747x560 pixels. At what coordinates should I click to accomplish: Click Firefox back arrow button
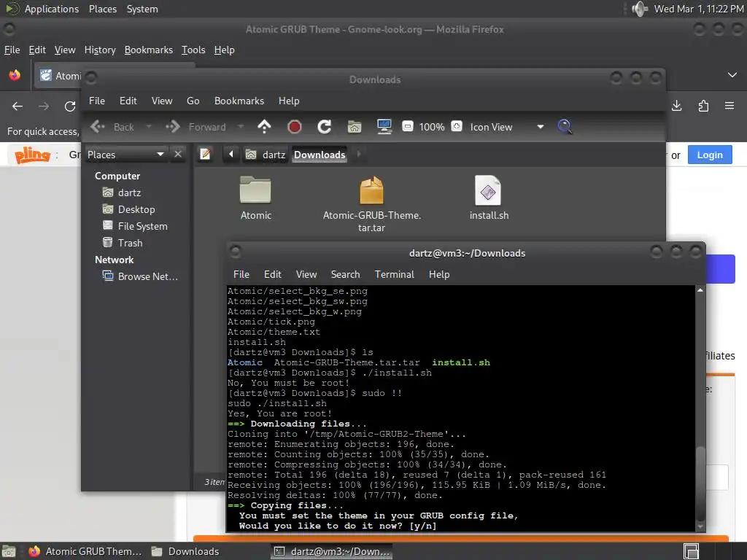coord(18,106)
